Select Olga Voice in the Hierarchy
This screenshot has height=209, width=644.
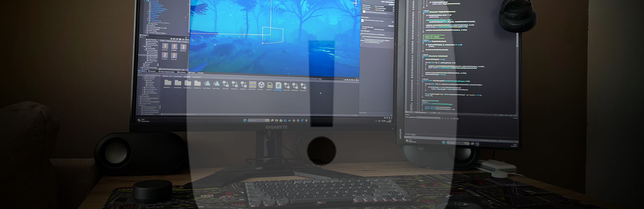(x=152, y=24)
